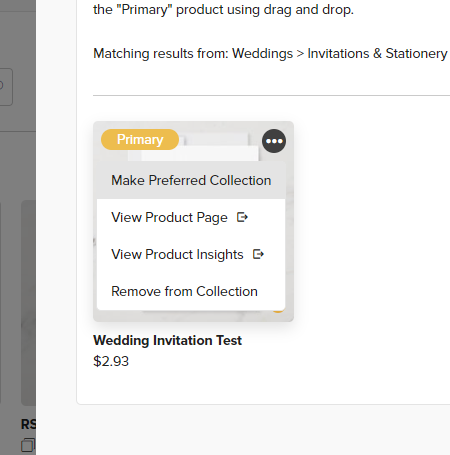450x455 pixels.
Task: Choose View Product Page menu entry
Action: coord(191,217)
